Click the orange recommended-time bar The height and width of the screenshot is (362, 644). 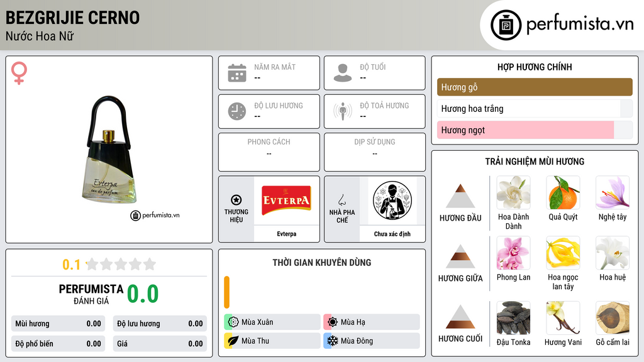(226, 292)
